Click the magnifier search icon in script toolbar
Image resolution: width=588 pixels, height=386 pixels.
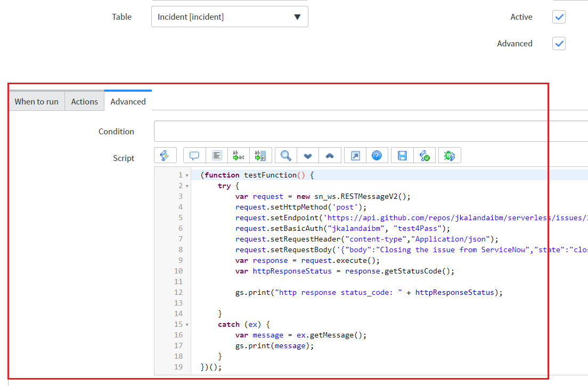pyautogui.click(x=286, y=156)
